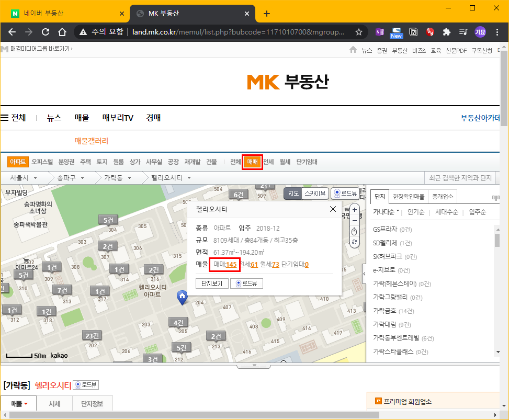Close the 헬리오시티 info popup
The height and width of the screenshot is (420, 509).
tap(333, 209)
